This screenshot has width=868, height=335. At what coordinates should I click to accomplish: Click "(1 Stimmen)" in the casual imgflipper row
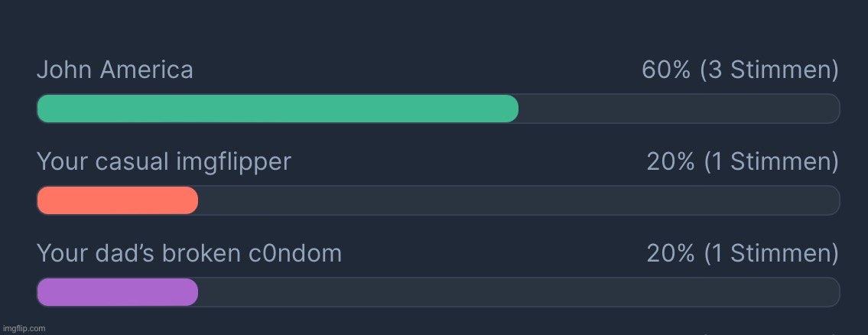click(771, 161)
